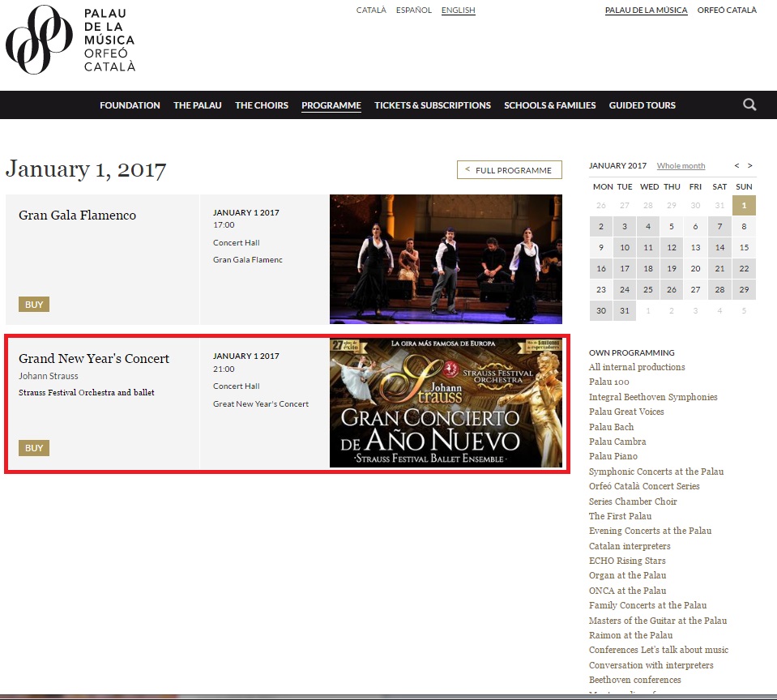Buy tickets for Grand New Year's Concert

[x=34, y=448]
